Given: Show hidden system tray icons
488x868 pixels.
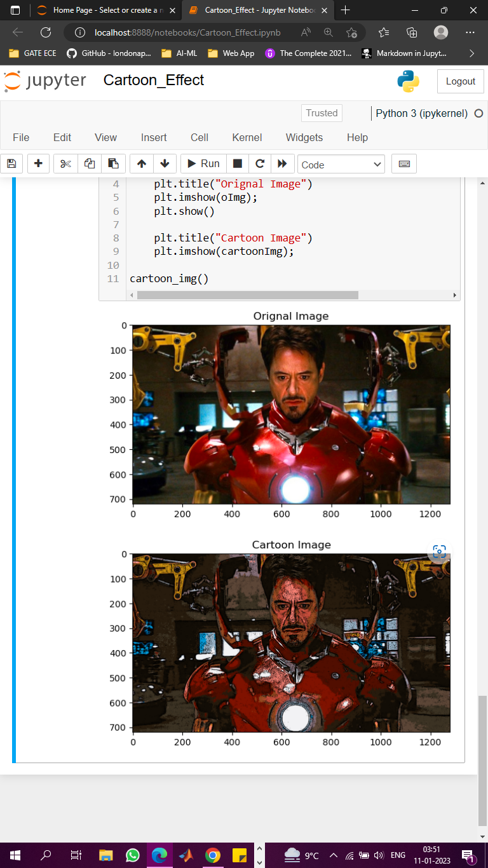Looking at the screenshot, I should (333, 855).
